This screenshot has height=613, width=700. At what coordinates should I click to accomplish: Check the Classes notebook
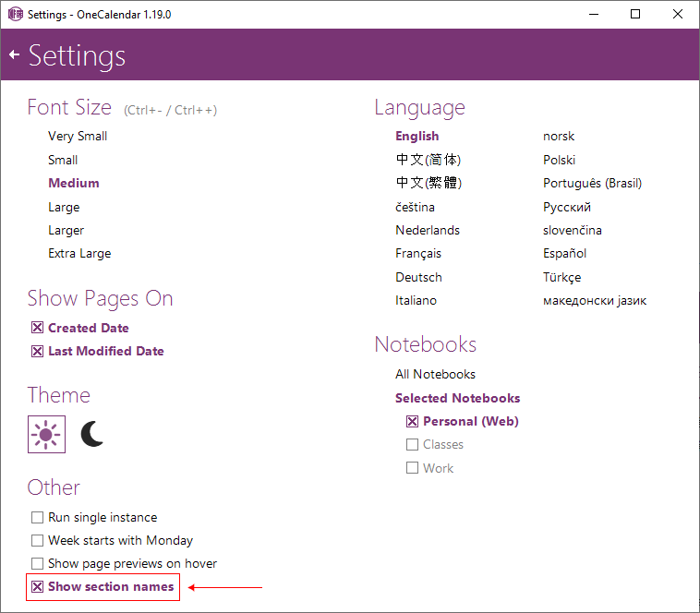pyautogui.click(x=413, y=444)
